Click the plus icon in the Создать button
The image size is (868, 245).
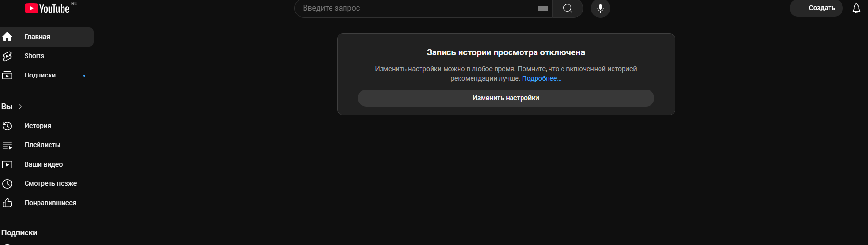tap(800, 8)
